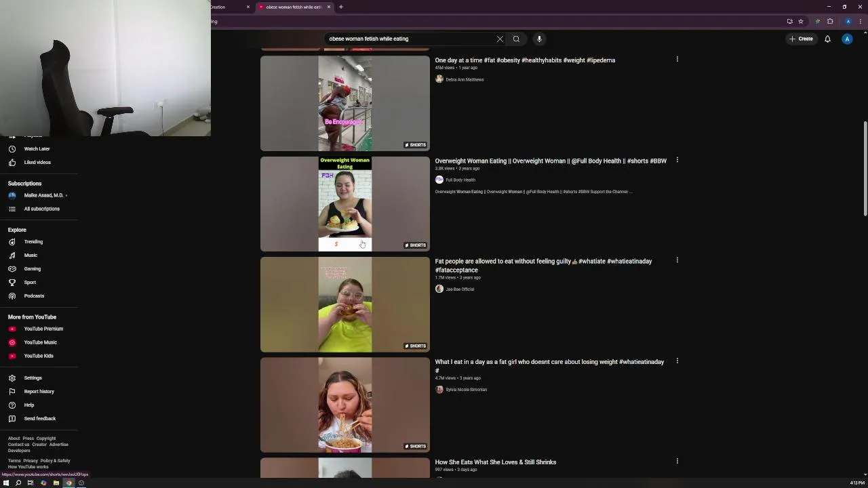Open more options for "One day at a time" video

677,59
